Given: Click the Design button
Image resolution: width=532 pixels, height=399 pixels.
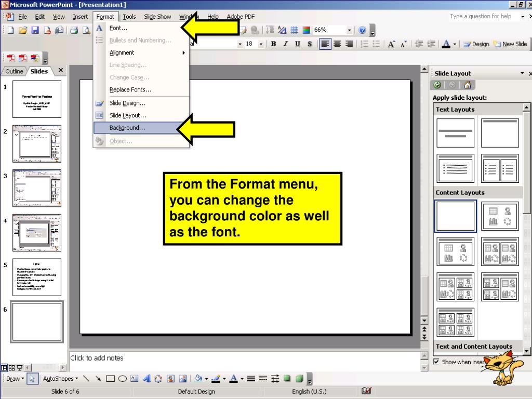Looking at the screenshot, I should pos(476,44).
